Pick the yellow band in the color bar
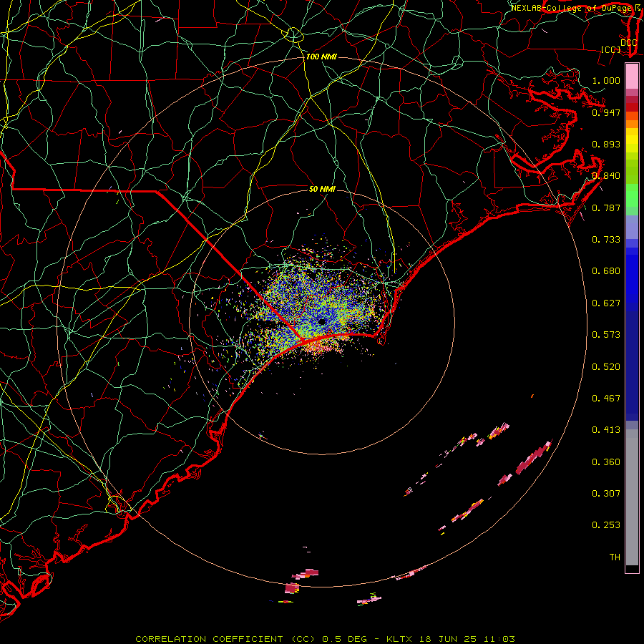 [632, 140]
